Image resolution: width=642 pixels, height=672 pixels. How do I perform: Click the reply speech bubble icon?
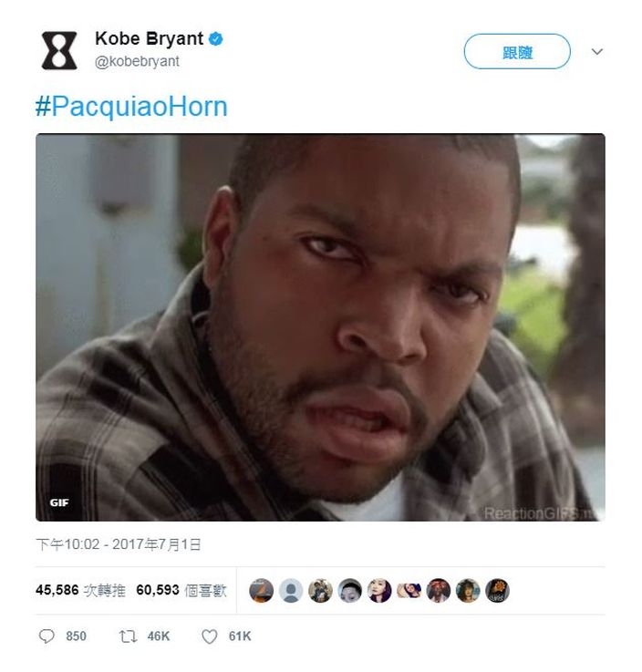click(47, 636)
